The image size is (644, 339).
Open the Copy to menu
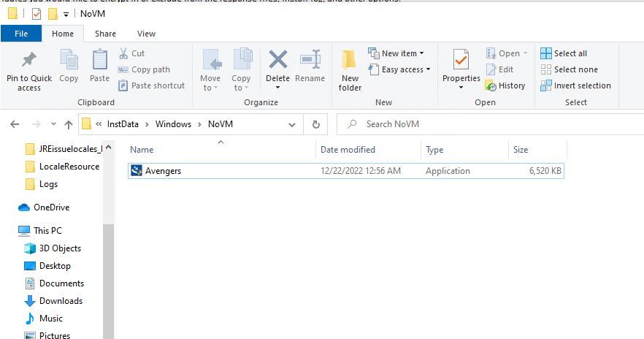[x=241, y=70]
